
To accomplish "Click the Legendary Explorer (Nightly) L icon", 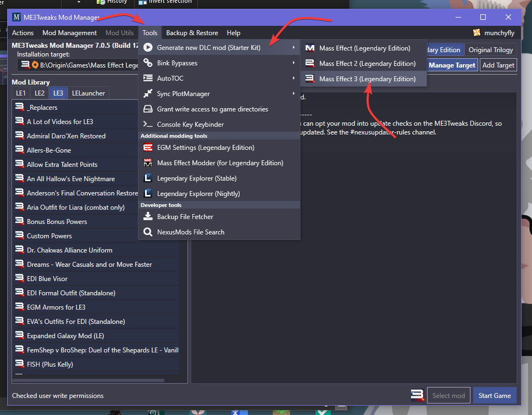I will 148,193.
